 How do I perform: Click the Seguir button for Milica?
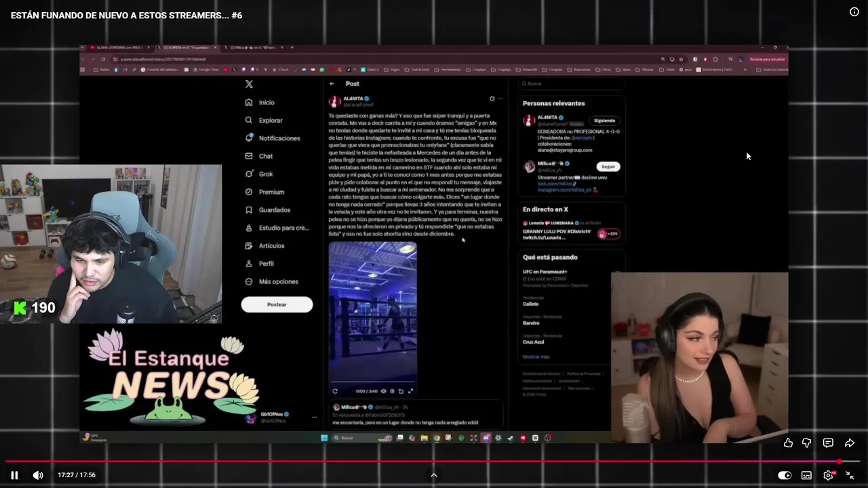[608, 167]
